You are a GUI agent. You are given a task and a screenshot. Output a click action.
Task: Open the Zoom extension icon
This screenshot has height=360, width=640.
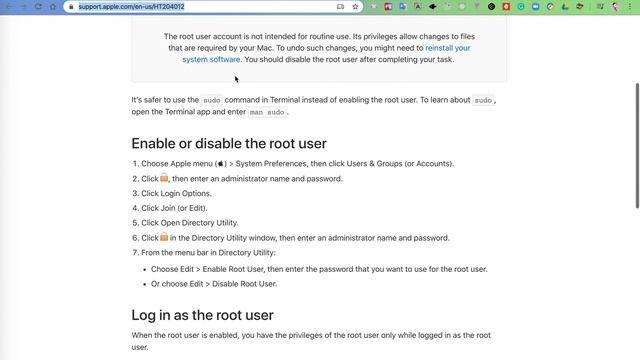coord(536,7)
